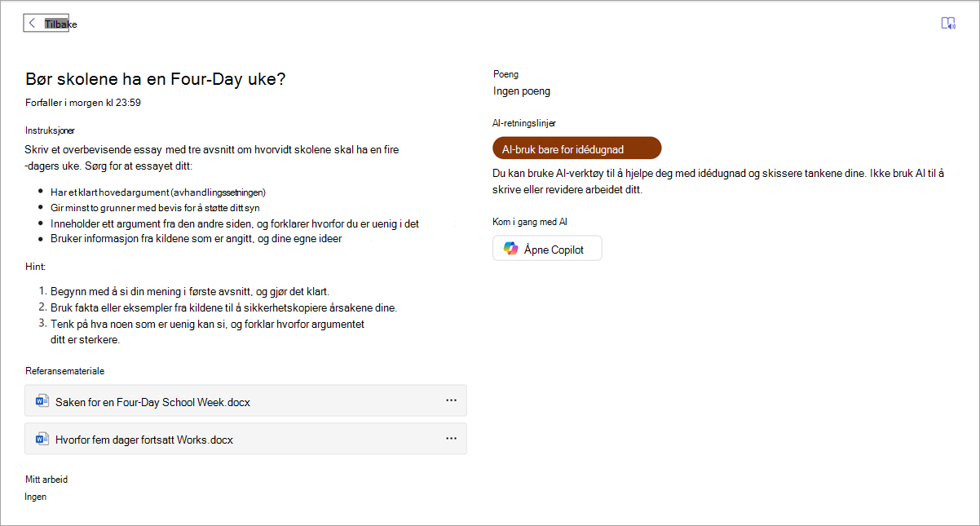The width and height of the screenshot is (980, 526).
Task: Click bullet Inneholder ett argument fra den andre siden
Action: click(x=235, y=223)
